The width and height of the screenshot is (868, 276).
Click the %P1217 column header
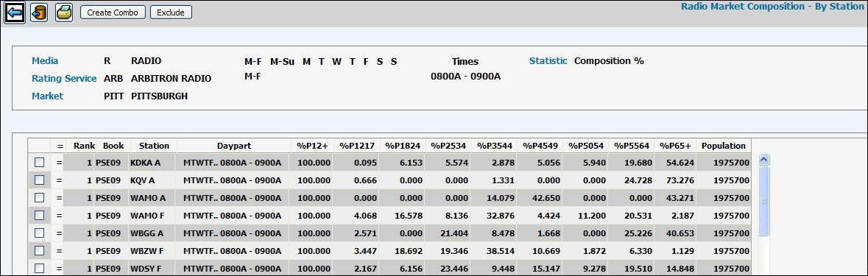pos(357,146)
